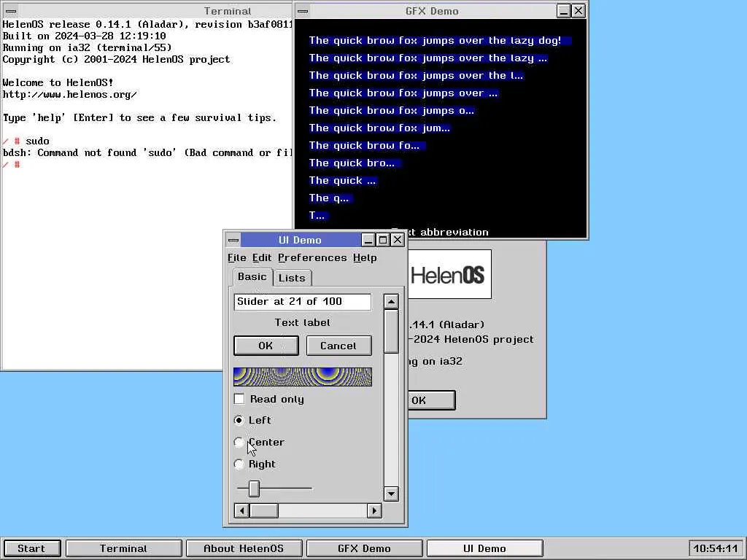Open the Terminal window system menu

coord(10,11)
